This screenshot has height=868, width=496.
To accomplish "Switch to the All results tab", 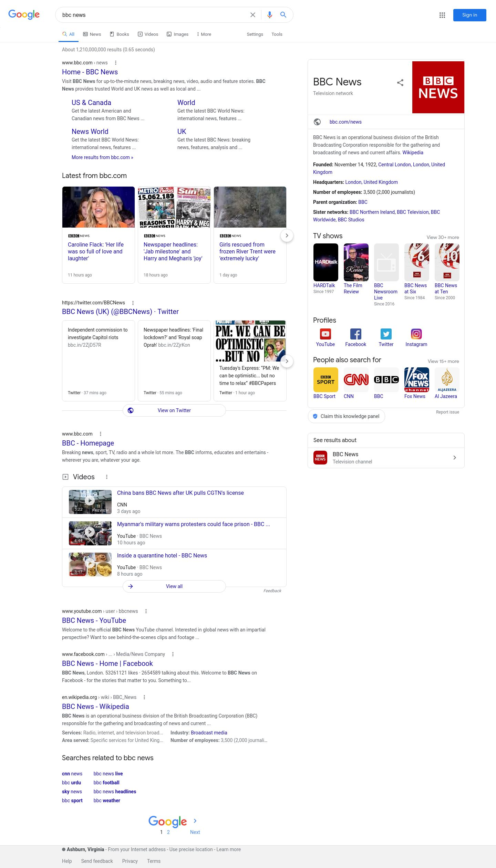I will (x=68, y=34).
